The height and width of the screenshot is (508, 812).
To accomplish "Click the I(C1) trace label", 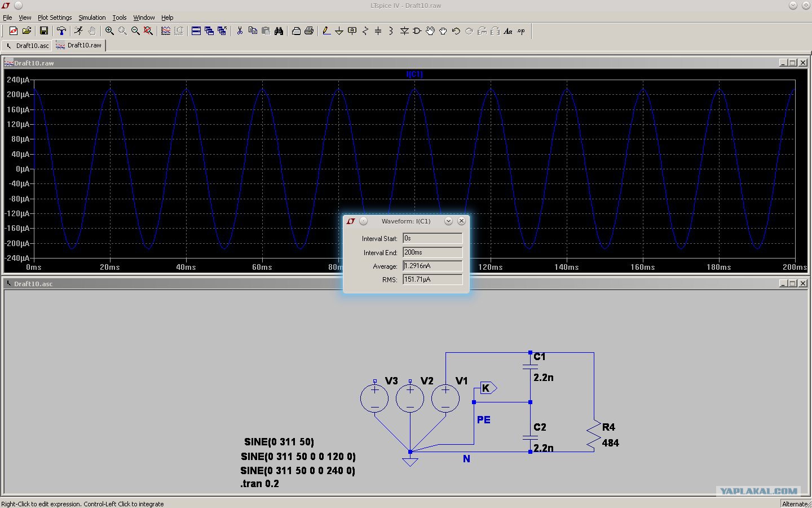I will tap(414, 75).
